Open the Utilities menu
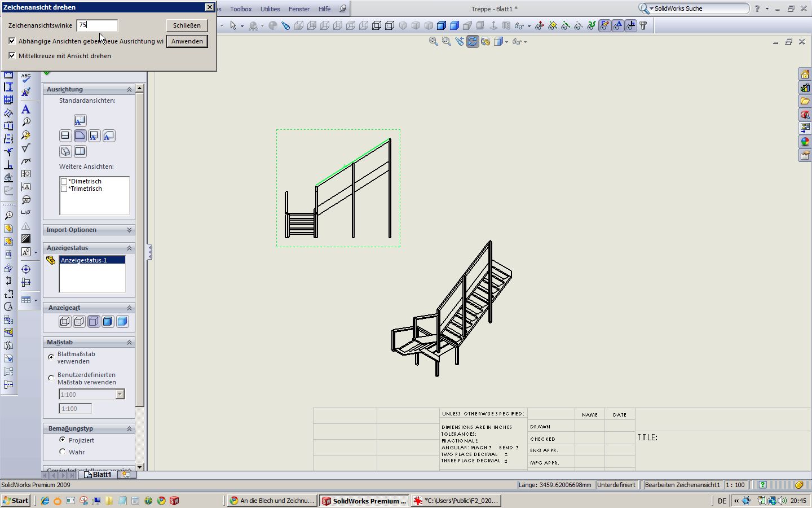Screen dimensions: 812x508 click(x=270, y=9)
